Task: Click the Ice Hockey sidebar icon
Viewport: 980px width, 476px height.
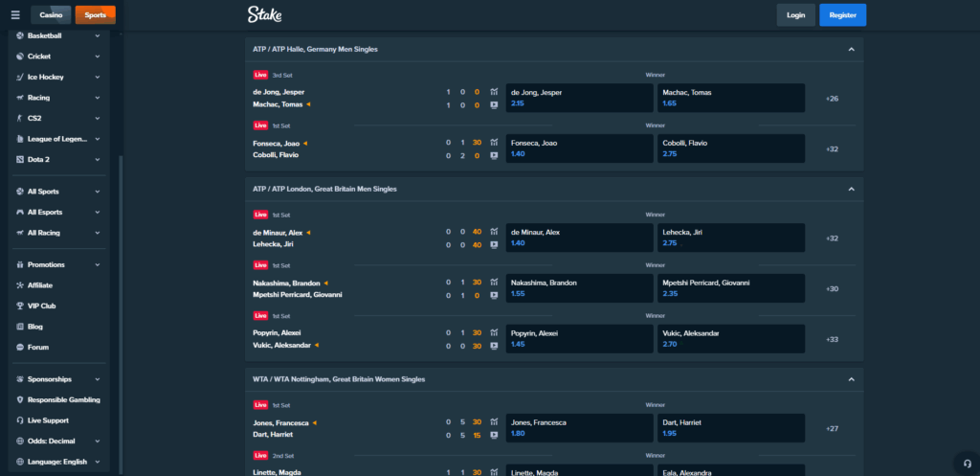Action: point(20,77)
